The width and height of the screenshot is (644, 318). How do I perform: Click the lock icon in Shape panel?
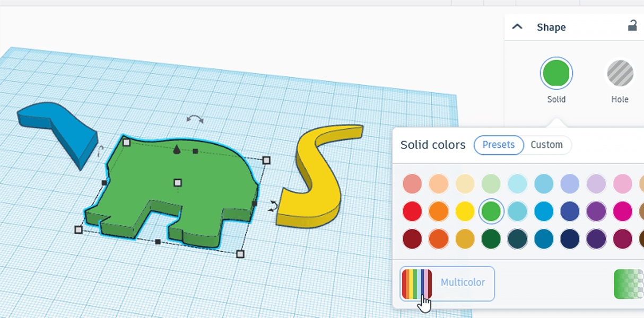[632, 25]
